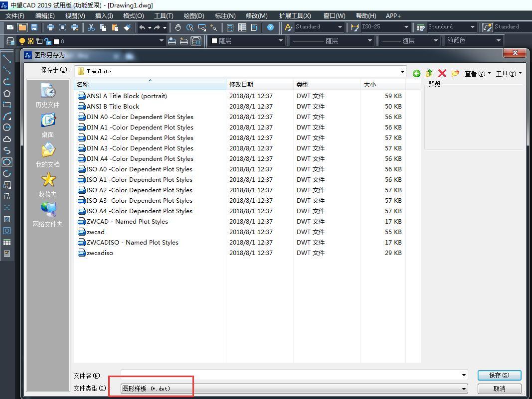Jump to 桌面 in the places sidebar
The image size is (532, 399).
[47, 125]
